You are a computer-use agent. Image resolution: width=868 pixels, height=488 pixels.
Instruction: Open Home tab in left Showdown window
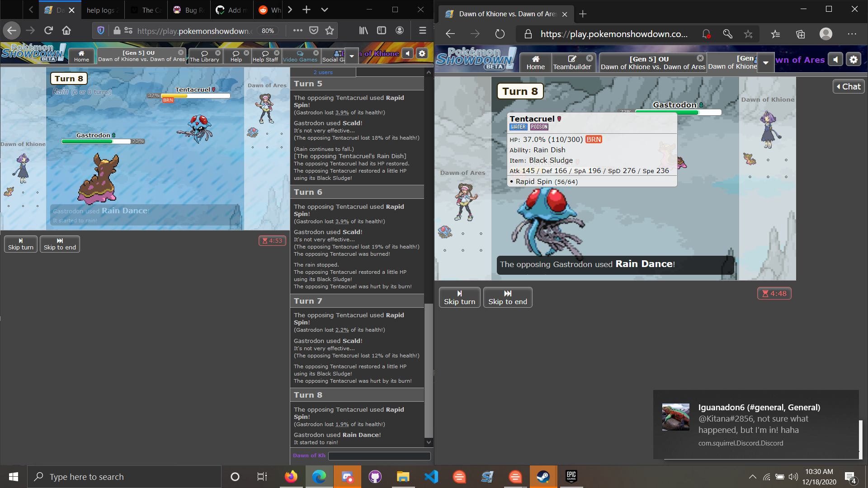click(81, 56)
